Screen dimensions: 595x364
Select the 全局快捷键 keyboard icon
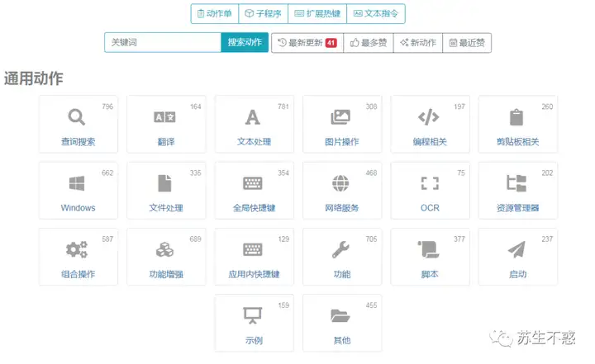coord(253,183)
